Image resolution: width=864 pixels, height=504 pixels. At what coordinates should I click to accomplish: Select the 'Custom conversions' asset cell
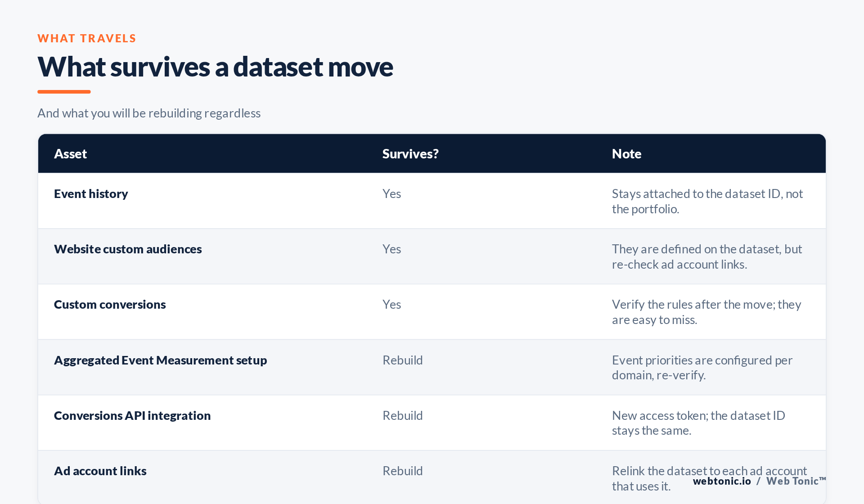(110, 305)
